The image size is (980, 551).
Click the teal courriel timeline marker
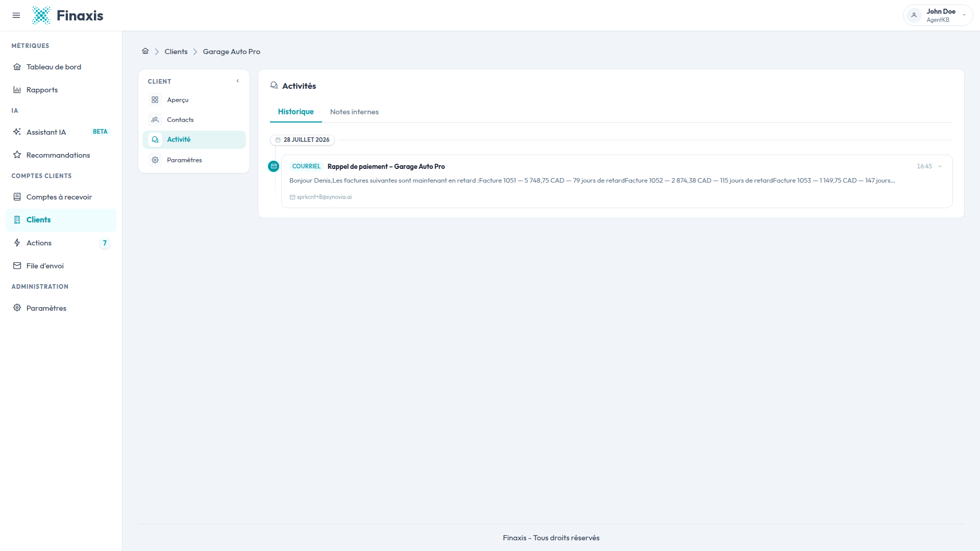pos(274,166)
